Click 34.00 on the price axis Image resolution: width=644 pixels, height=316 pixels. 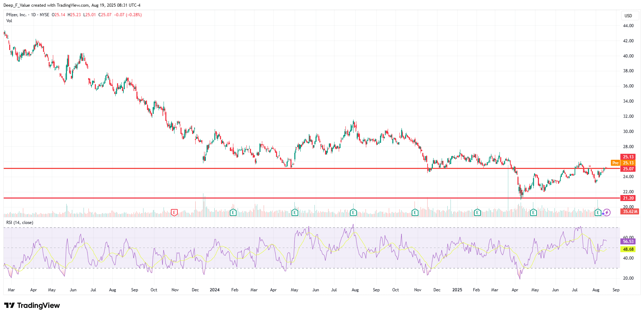pyautogui.click(x=628, y=101)
